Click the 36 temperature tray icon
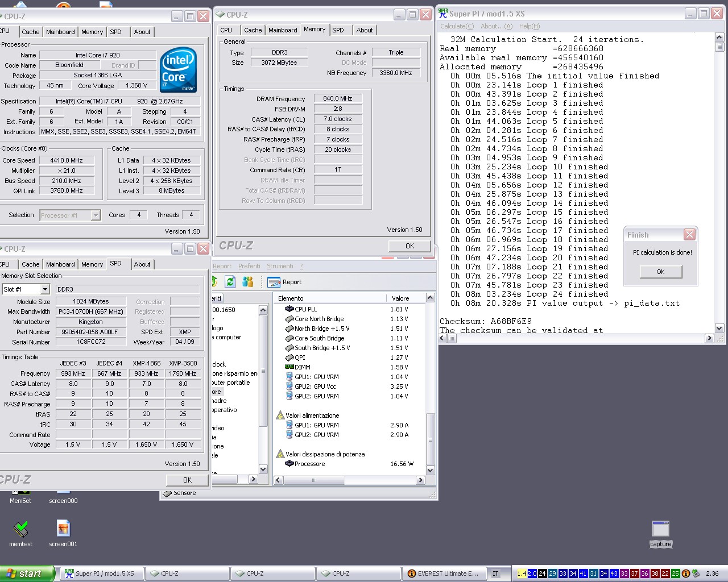Viewport: 728px width, 582px height. point(644,573)
